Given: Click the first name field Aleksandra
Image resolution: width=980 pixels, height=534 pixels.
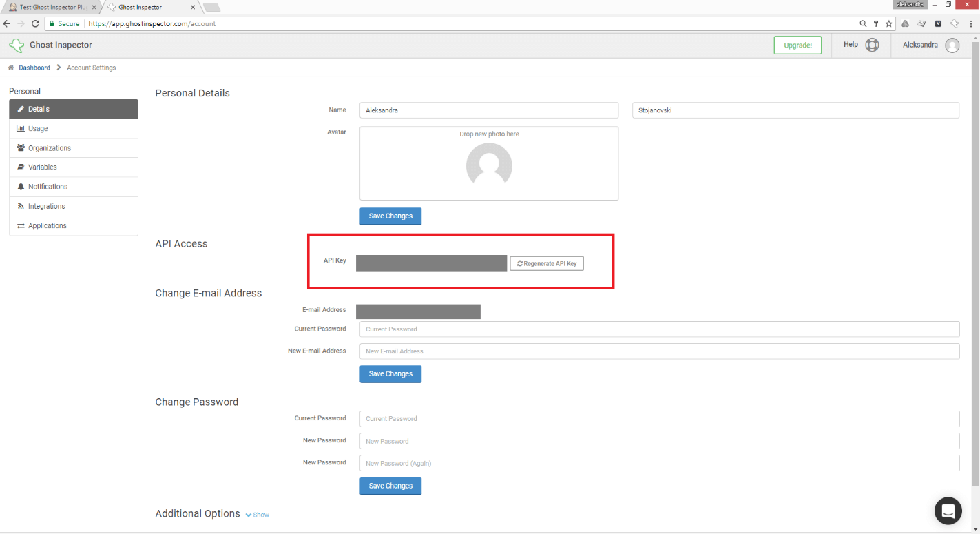Looking at the screenshot, I should point(489,110).
